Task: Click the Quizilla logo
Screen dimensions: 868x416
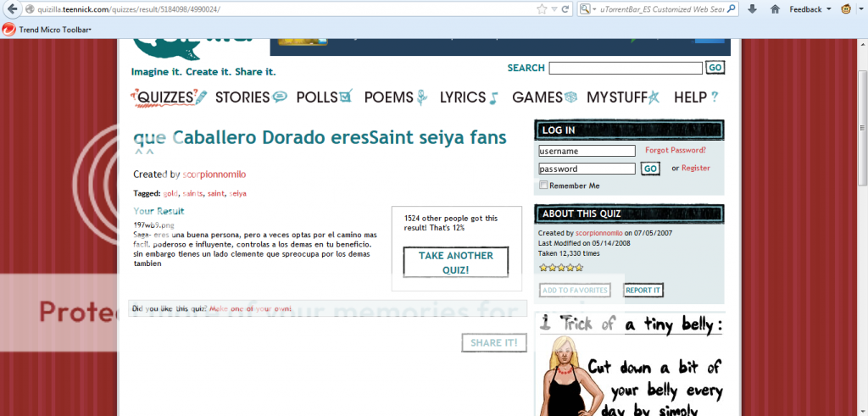Action: coord(192,48)
